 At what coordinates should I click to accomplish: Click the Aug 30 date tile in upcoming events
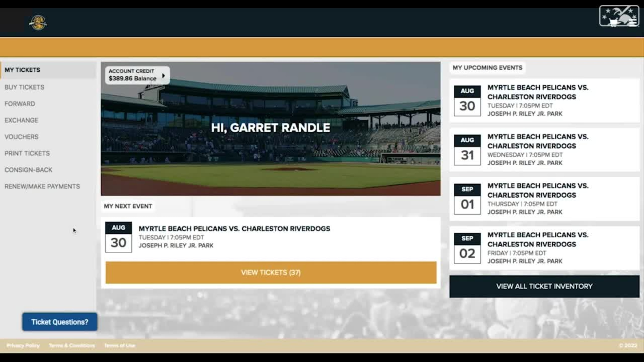pos(467,101)
